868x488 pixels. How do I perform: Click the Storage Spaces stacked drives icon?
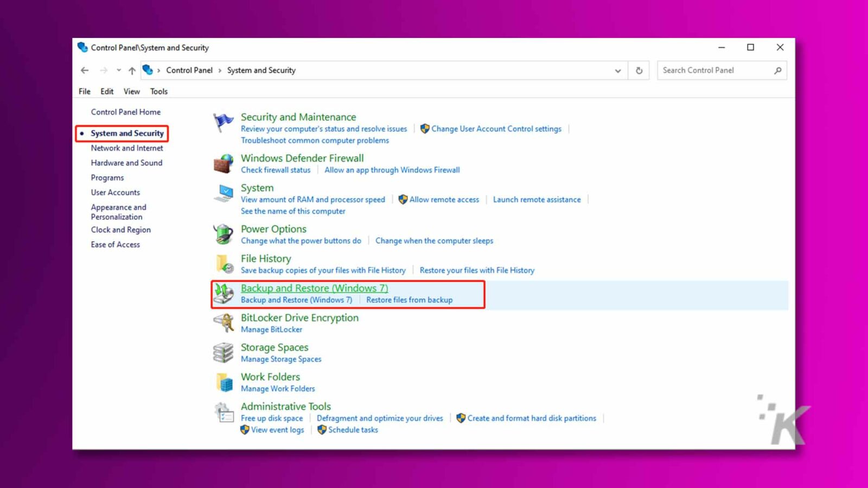point(223,353)
